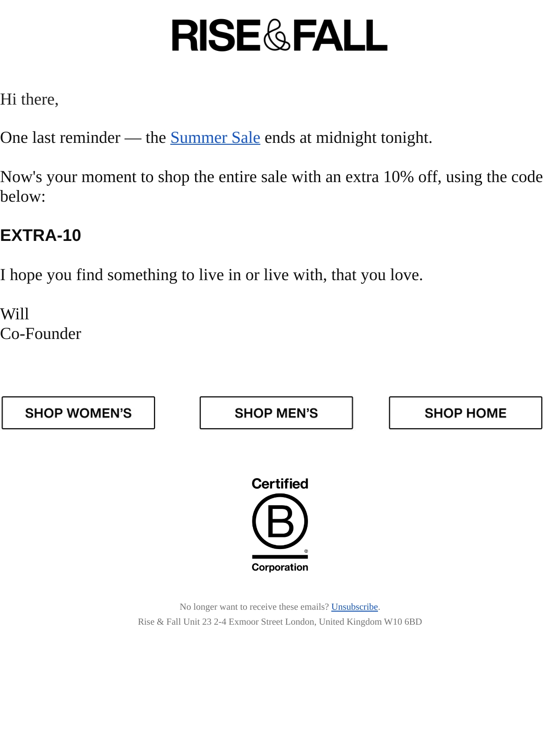560x747 pixels.
Task: Click the Corporation label under the badge
Action: (280, 567)
